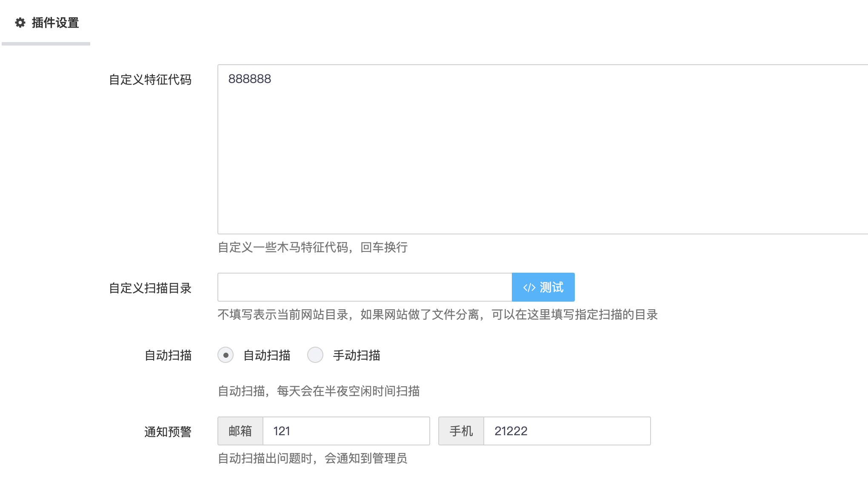Click the 手机 label prefix

461,431
